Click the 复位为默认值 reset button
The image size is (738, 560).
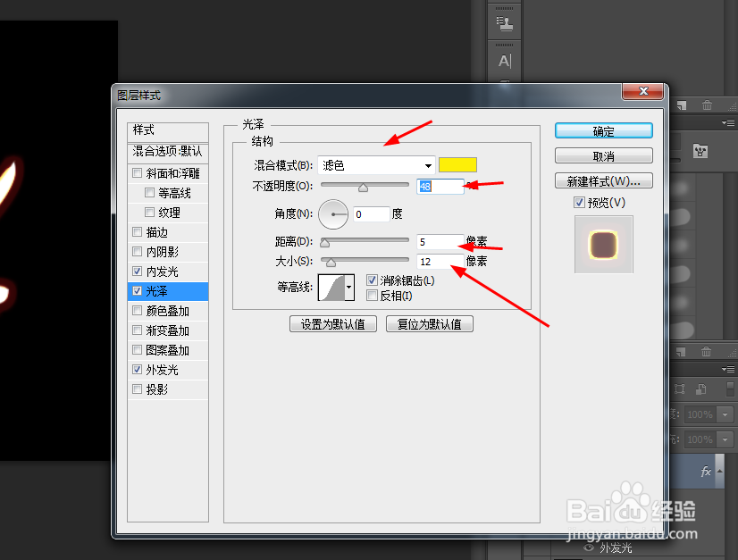point(430,323)
